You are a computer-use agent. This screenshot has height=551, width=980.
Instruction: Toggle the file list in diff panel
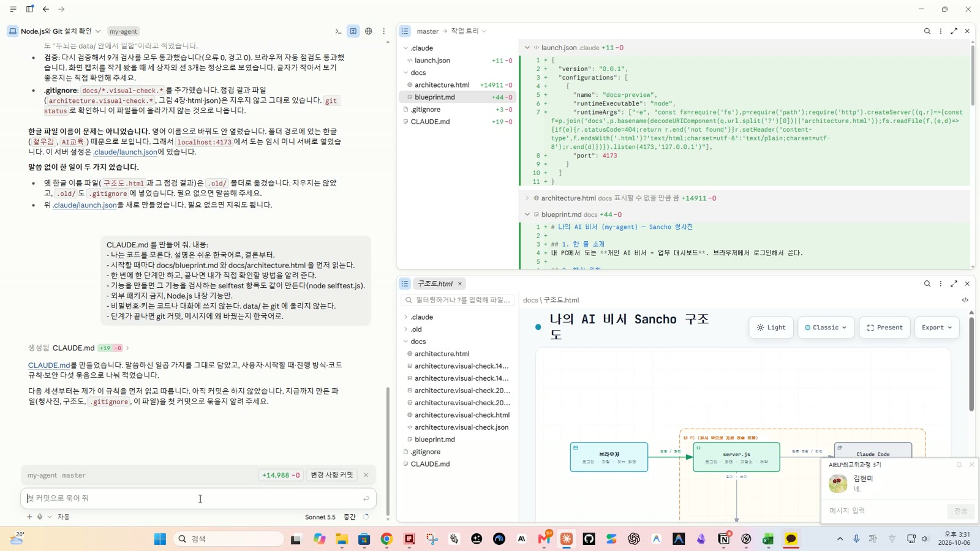(405, 31)
